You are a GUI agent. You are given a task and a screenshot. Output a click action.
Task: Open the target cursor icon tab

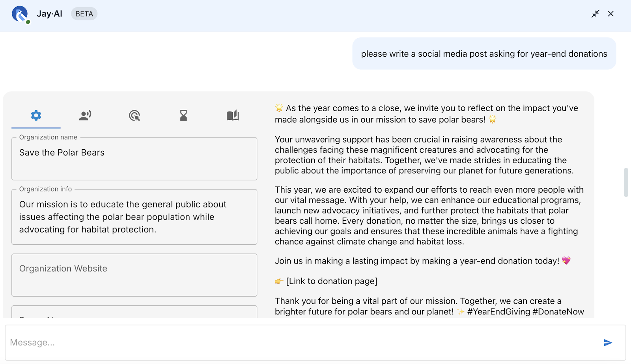(134, 115)
